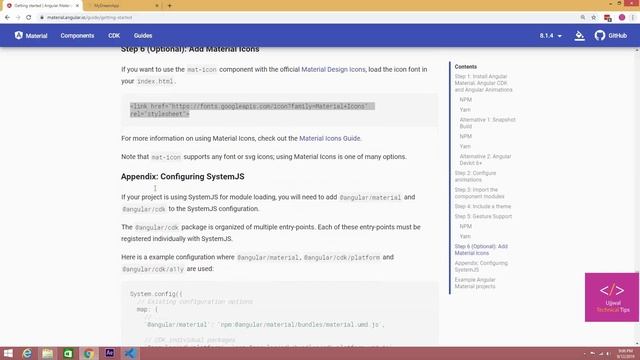Open the theme picker paint bucket icon

tap(579, 36)
